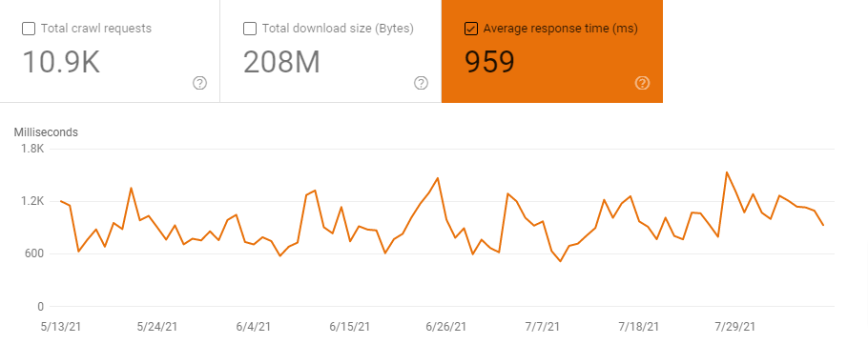Open help icon for Total crawl requests
This screenshot has width=868, height=344.
[x=200, y=84]
